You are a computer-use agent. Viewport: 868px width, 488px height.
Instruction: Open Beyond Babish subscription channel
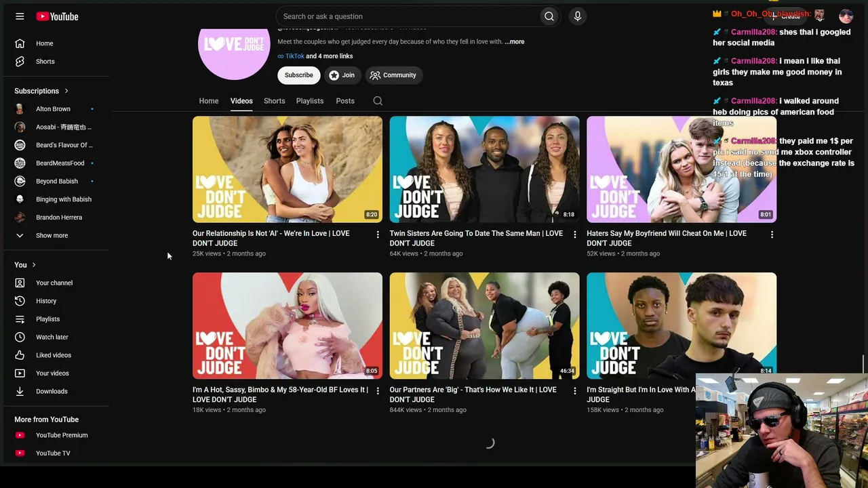[x=57, y=182]
